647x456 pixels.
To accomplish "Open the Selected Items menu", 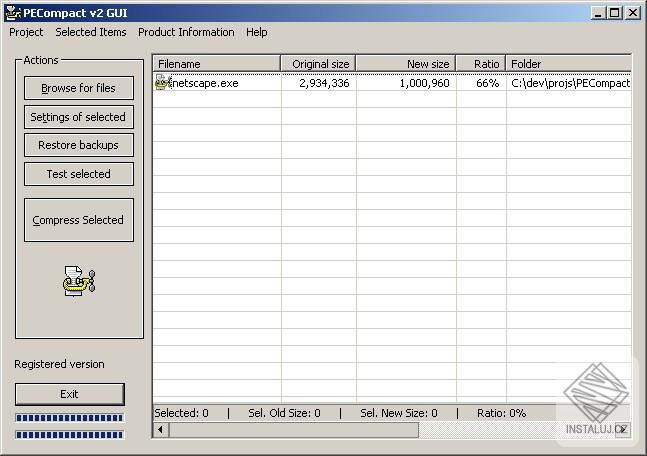I will click(x=91, y=32).
